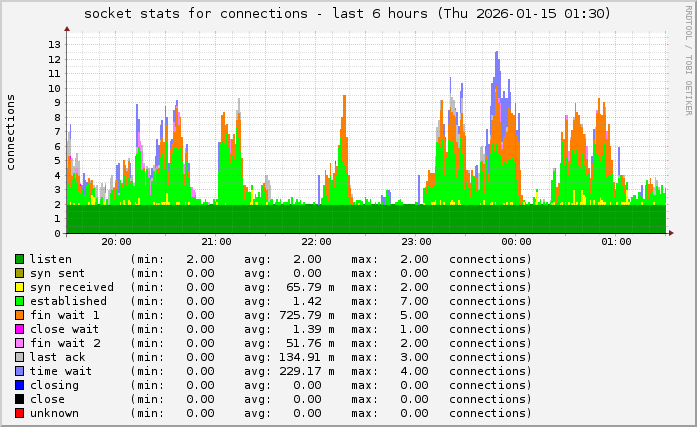
Task: Select the light blue time wait swatch
Action: click(x=19, y=371)
